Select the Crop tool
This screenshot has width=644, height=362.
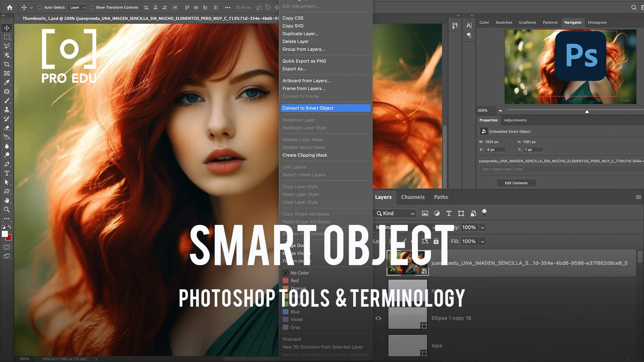(7, 64)
